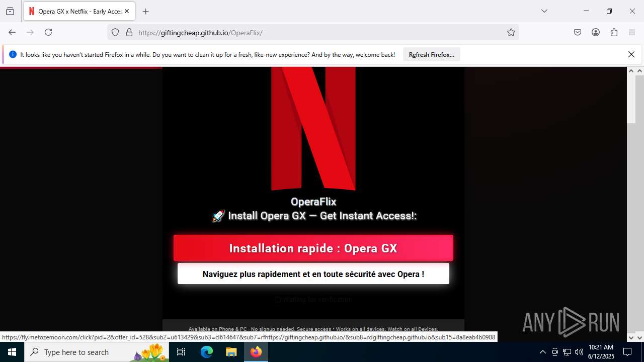Open File Explorer from taskbar

click(231, 352)
